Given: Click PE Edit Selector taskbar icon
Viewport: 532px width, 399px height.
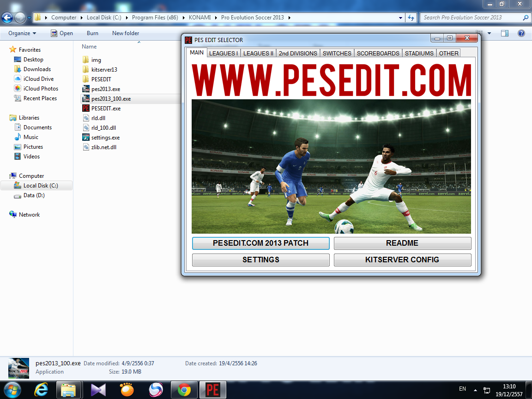Looking at the screenshot, I should (x=213, y=390).
